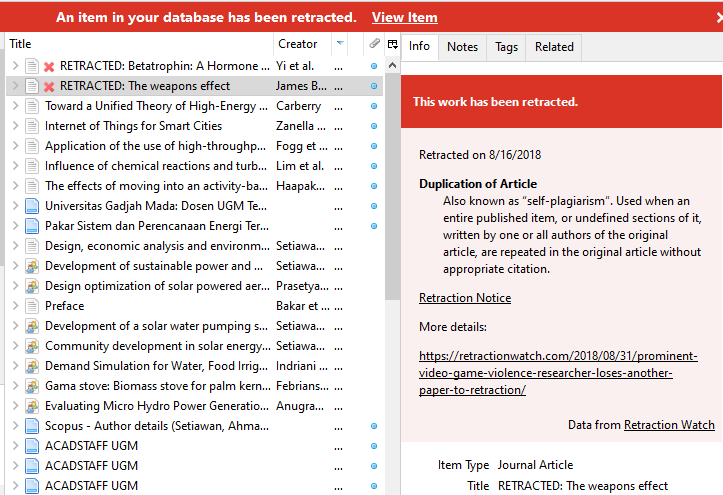Click journal article icon of Betatrophin row

32,66
